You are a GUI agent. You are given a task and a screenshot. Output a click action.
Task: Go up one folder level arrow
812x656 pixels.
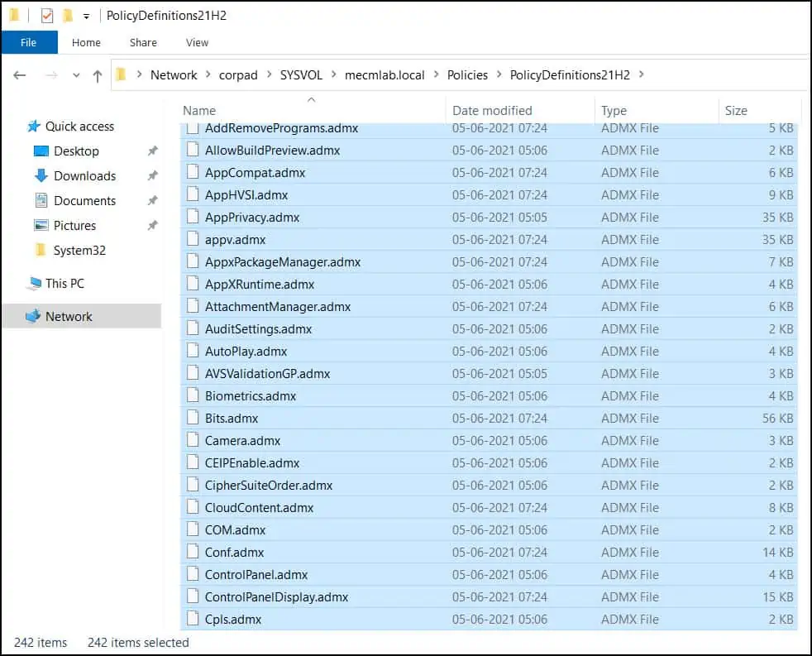(98, 76)
